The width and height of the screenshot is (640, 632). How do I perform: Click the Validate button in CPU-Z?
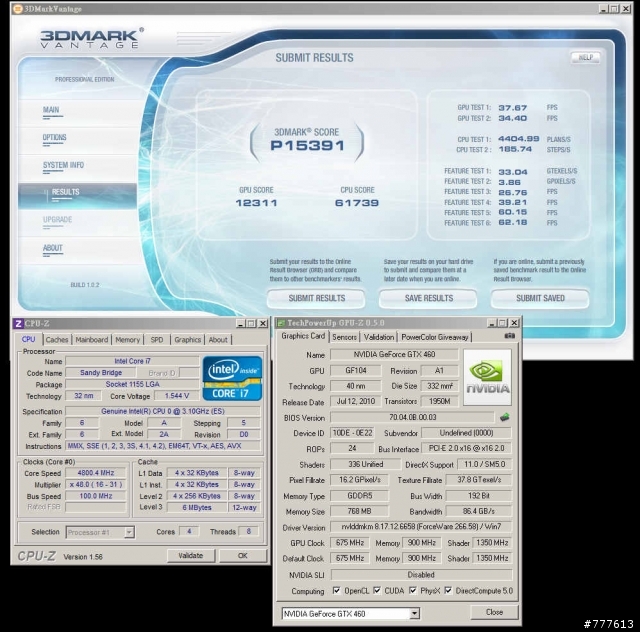pos(191,555)
